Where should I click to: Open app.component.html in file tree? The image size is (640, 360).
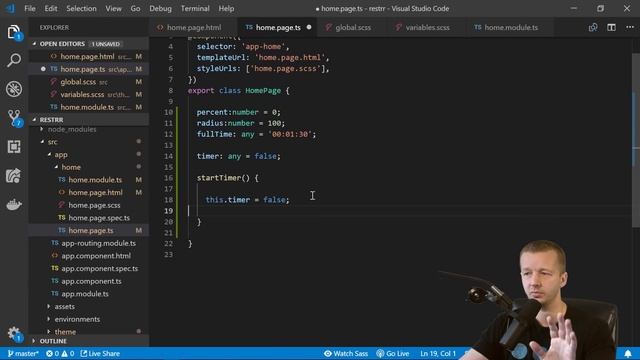[x=89, y=256]
